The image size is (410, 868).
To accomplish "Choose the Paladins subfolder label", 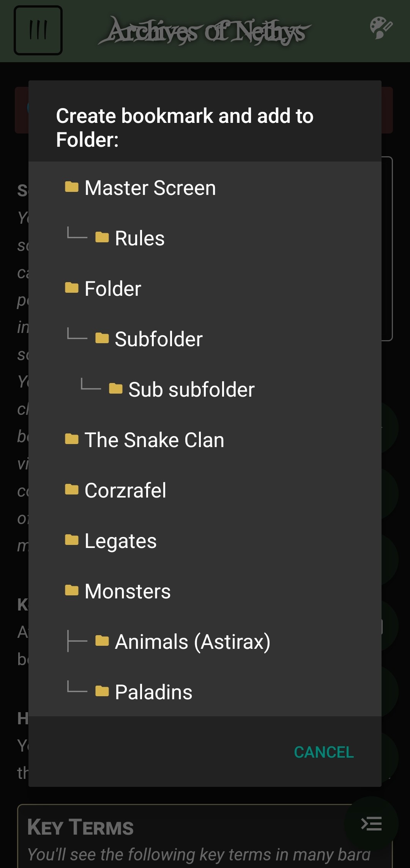I will coord(153,692).
